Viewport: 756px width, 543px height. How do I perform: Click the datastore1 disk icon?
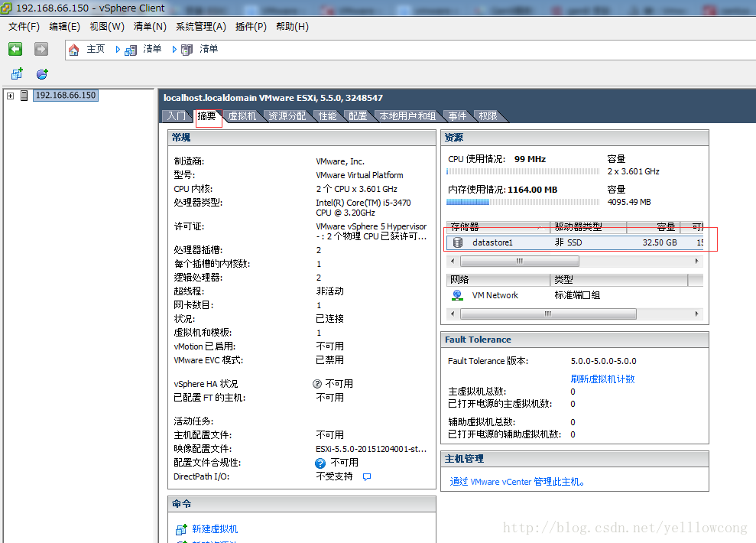point(458,242)
